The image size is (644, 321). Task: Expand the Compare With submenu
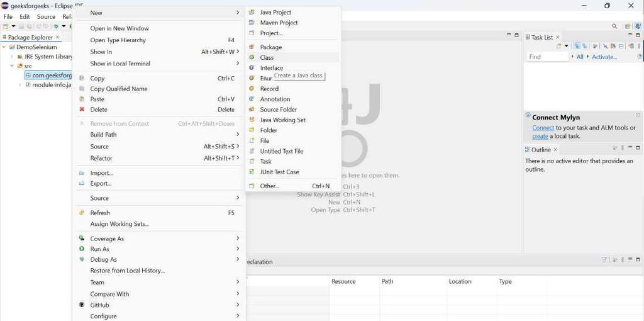(x=238, y=294)
